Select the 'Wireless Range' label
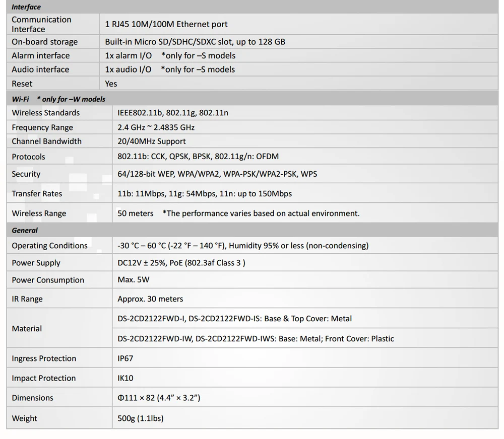This screenshot has height=439, width=504. (x=39, y=213)
